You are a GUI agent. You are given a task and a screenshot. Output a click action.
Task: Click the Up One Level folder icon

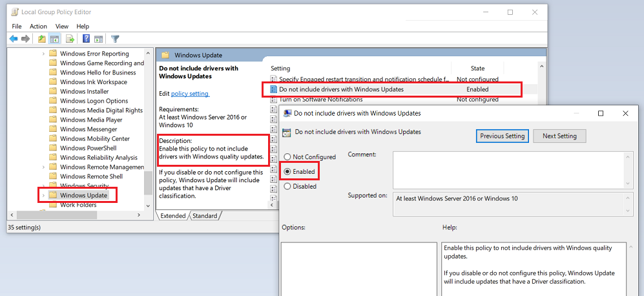click(x=42, y=39)
